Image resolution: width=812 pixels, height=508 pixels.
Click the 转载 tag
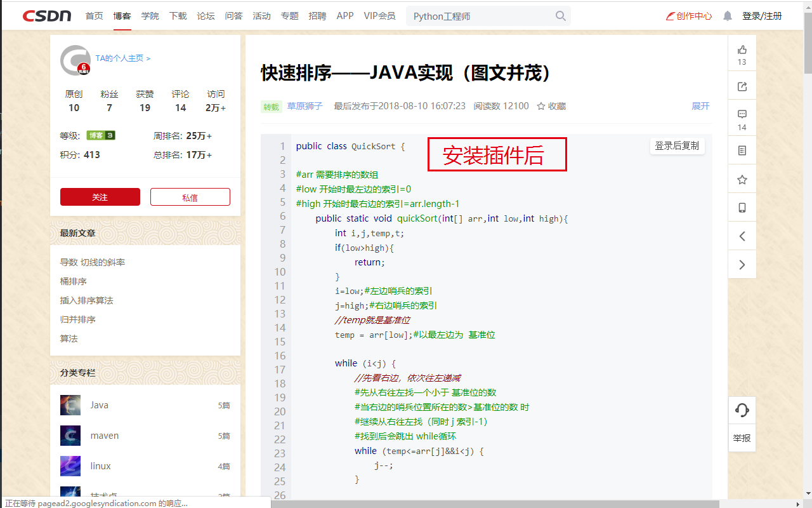tap(271, 107)
